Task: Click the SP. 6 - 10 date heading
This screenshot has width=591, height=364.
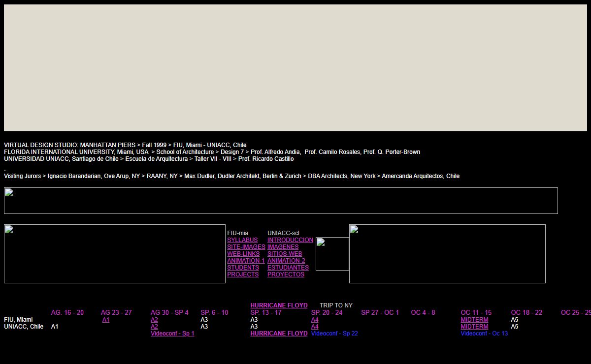Action: click(x=214, y=312)
